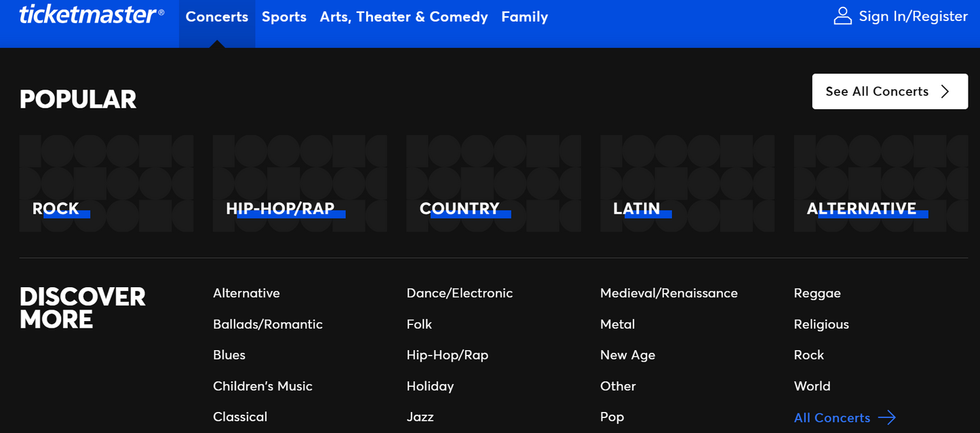This screenshot has height=433, width=980.
Task: Open the Rock popular genre tile
Action: click(x=106, y=183)
